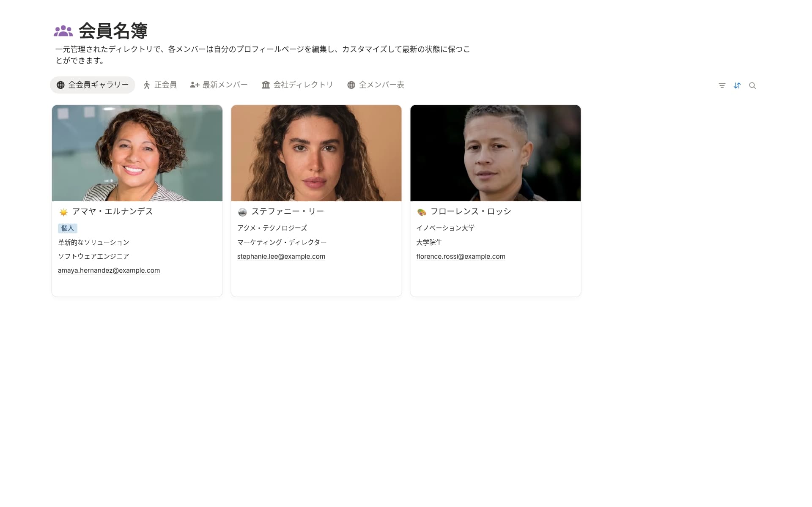The height and width of the screenshot is (507, 812).
Task: Select the 全会員ギャラリー tab
Action: (93, 85)
